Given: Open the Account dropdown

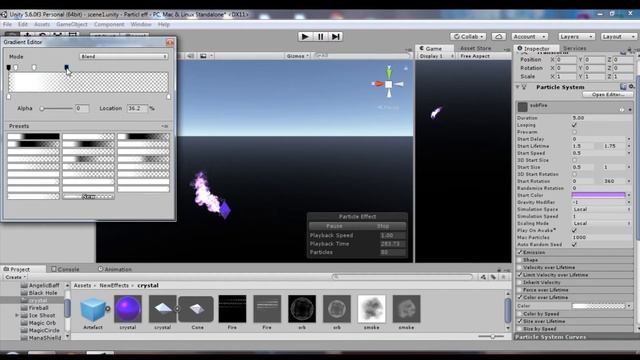Looking at the screenshot, I should pos(529,36).
